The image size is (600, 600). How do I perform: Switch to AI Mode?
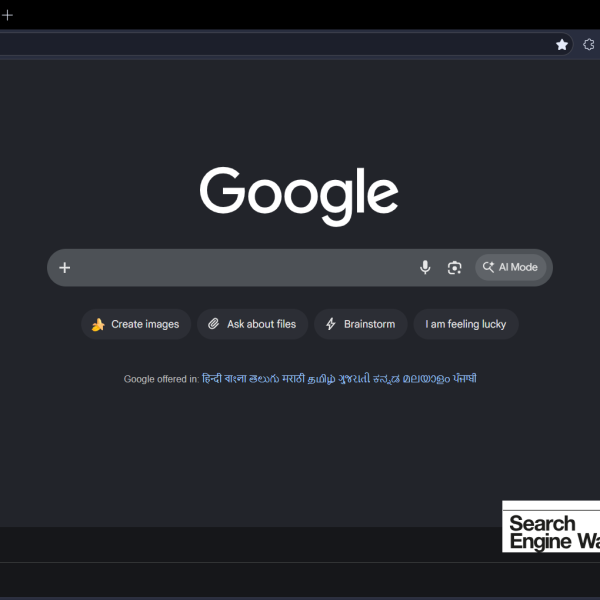[x=510, y=267]
